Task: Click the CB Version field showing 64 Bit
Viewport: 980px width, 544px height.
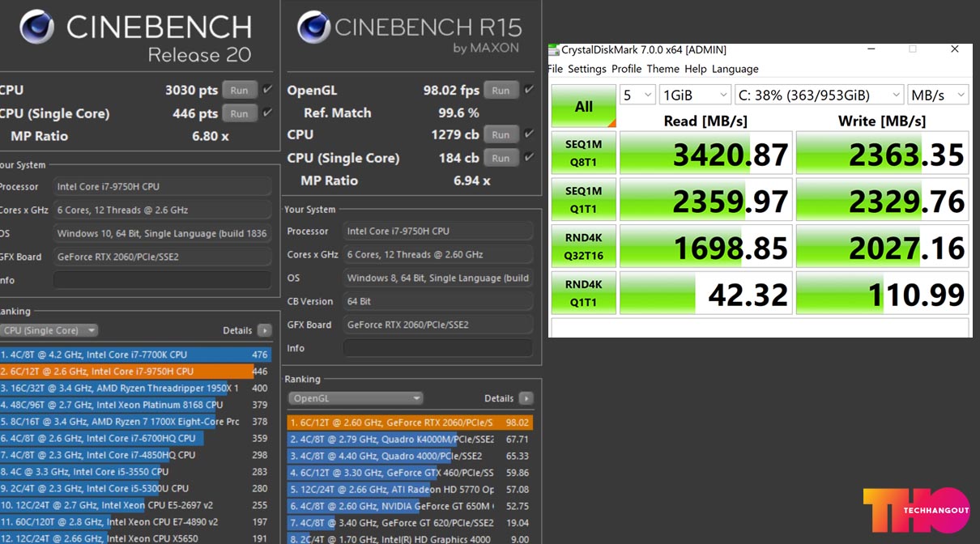Action: (438, 301)
